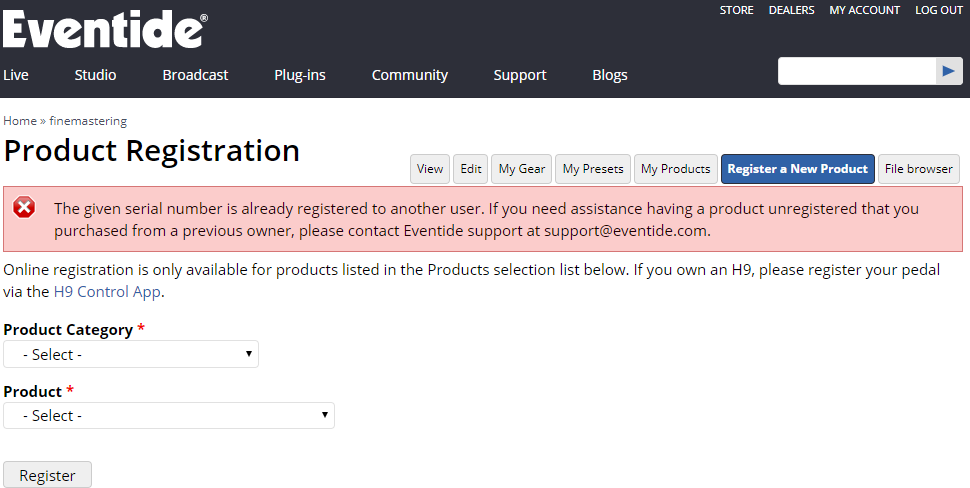Open the Product Category dropdown
The height and width of the screenshot is (488, 970).
pos(131,354)
